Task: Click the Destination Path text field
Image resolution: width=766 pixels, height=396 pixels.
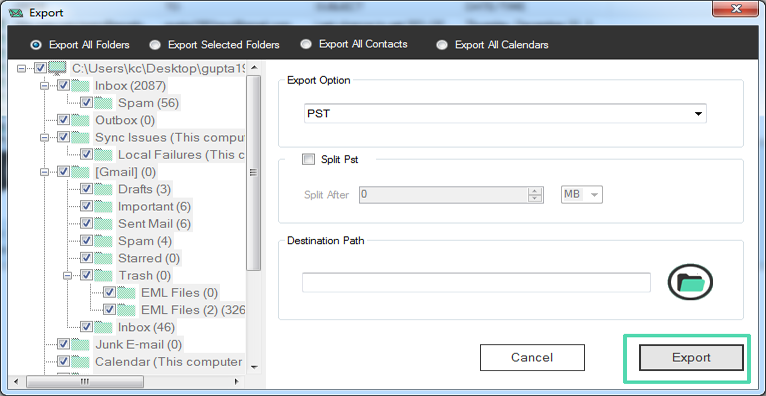Action: pos(476,283)
